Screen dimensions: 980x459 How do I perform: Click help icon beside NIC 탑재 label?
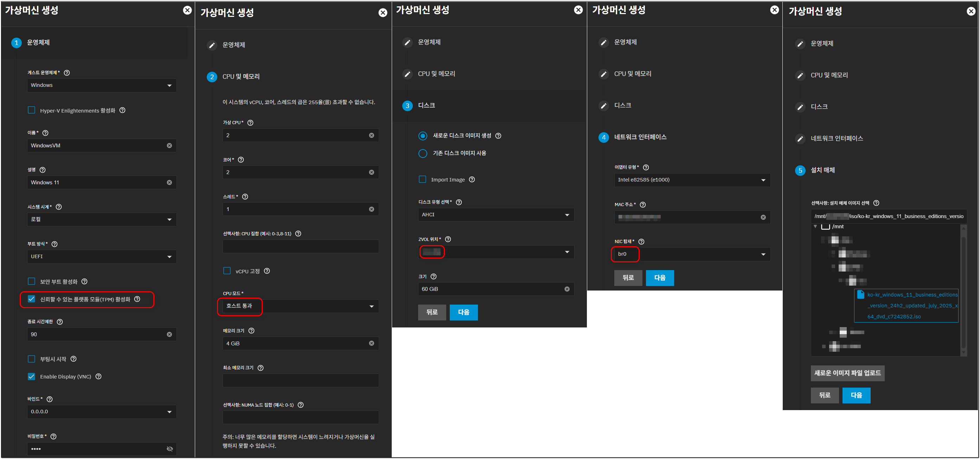pos(641,242)
